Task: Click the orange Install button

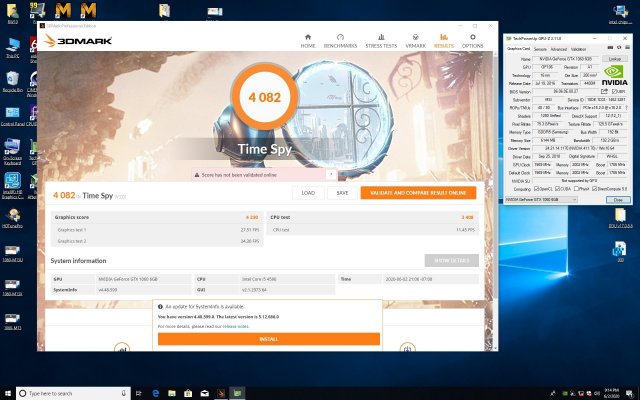Action: 268,338
